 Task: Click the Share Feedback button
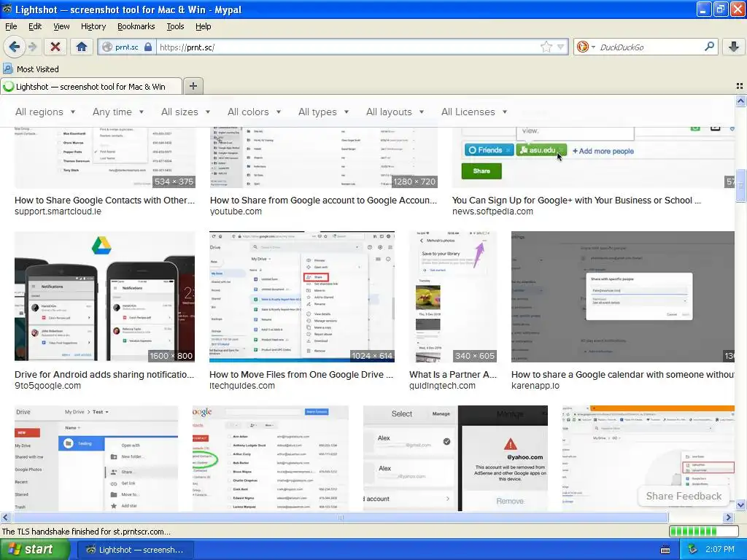pos(684,496)
